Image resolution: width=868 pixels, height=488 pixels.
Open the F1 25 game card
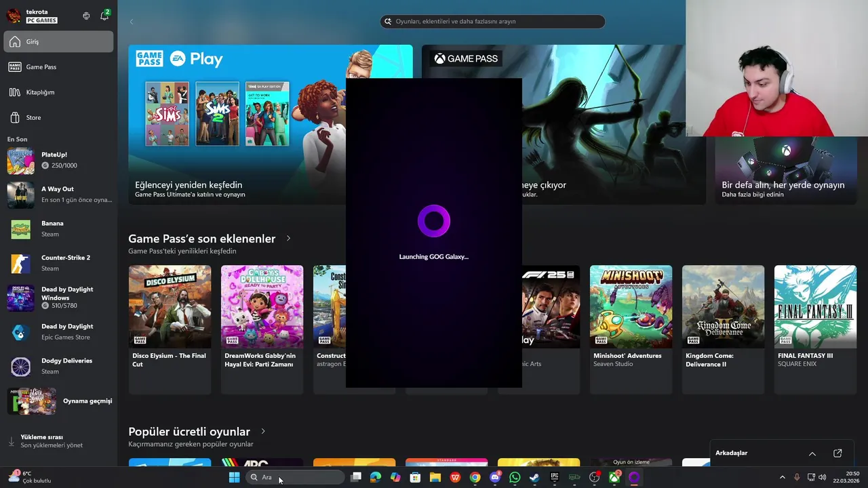pyautogui.click(x=551, y=329)
